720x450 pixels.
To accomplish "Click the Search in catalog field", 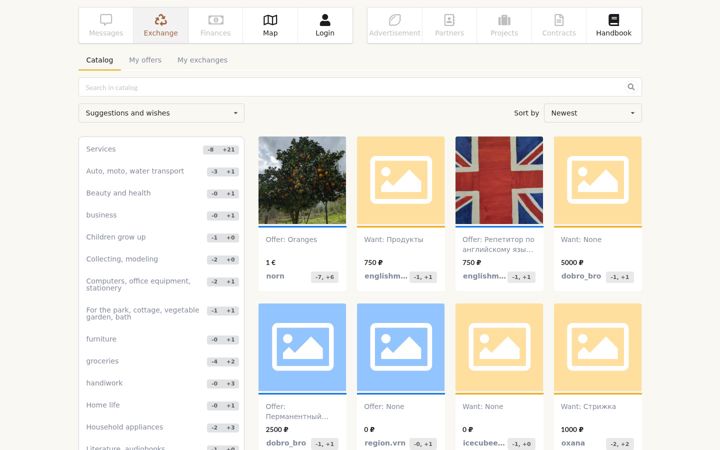I will click(x=353, y=87).
